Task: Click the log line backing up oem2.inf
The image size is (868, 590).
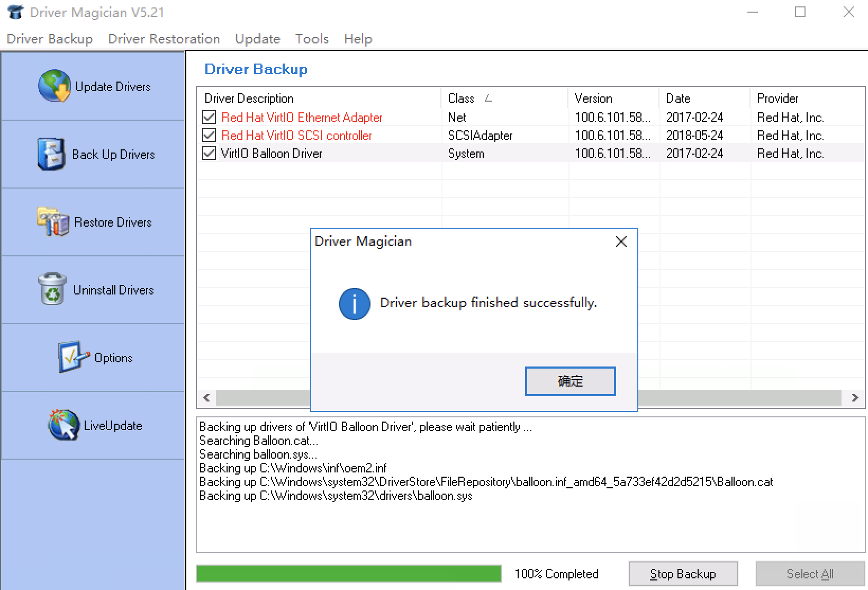Action: tap(293, 468)
